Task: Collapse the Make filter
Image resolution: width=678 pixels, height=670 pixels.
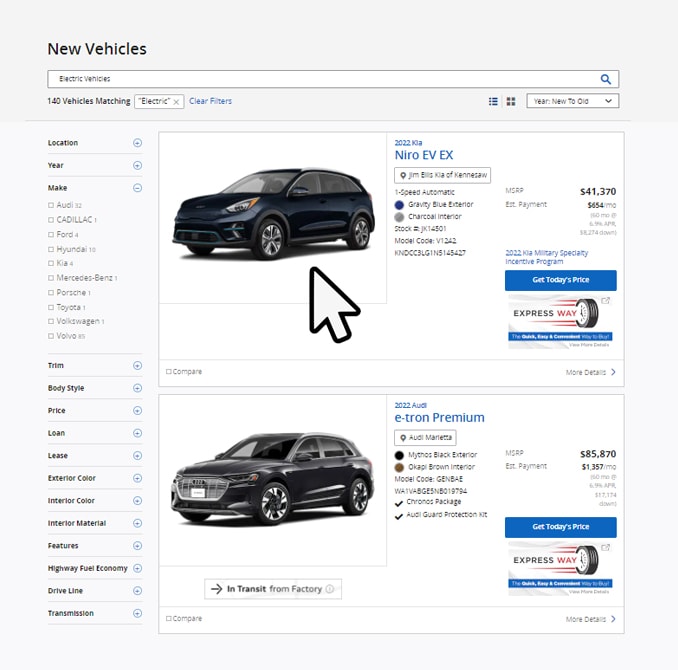Action: point(138,188)
